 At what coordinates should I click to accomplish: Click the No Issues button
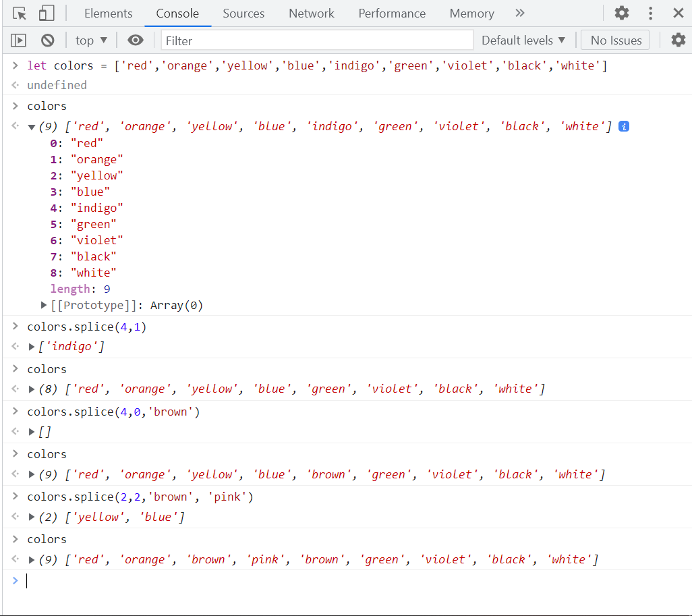click(x=616, y=40)
